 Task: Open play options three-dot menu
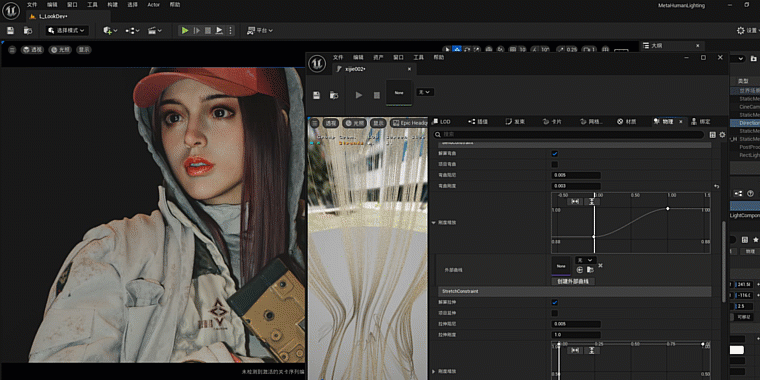tap(230, 31)
